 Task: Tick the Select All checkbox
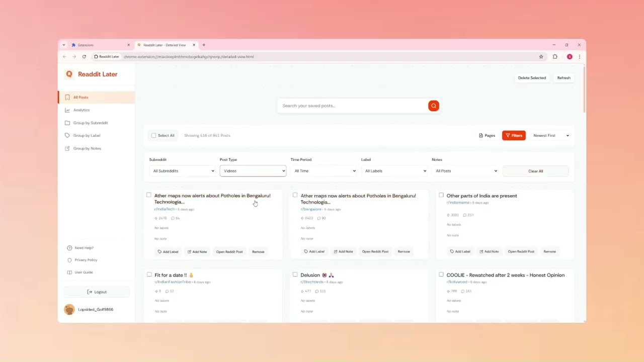click(153, 135)
